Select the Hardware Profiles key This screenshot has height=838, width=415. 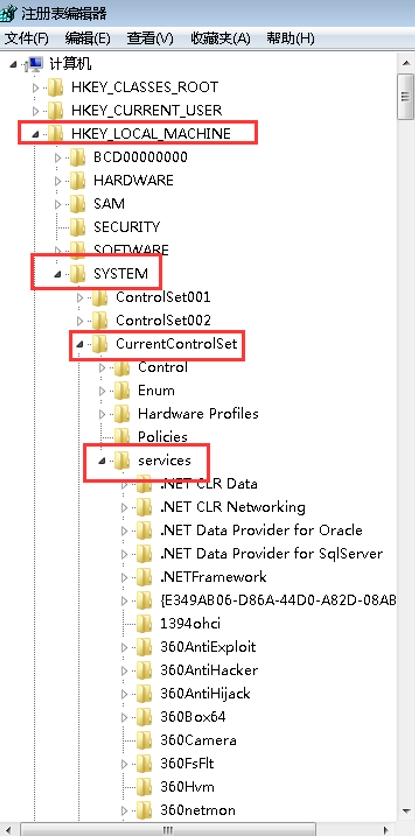click(198, 414)
